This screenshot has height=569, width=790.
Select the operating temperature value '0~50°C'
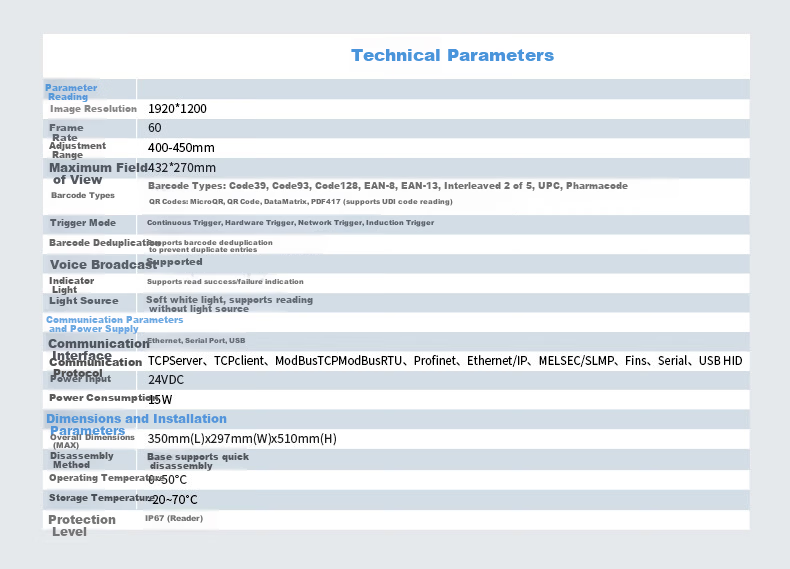pyautogui.click(x=168, y=480)
